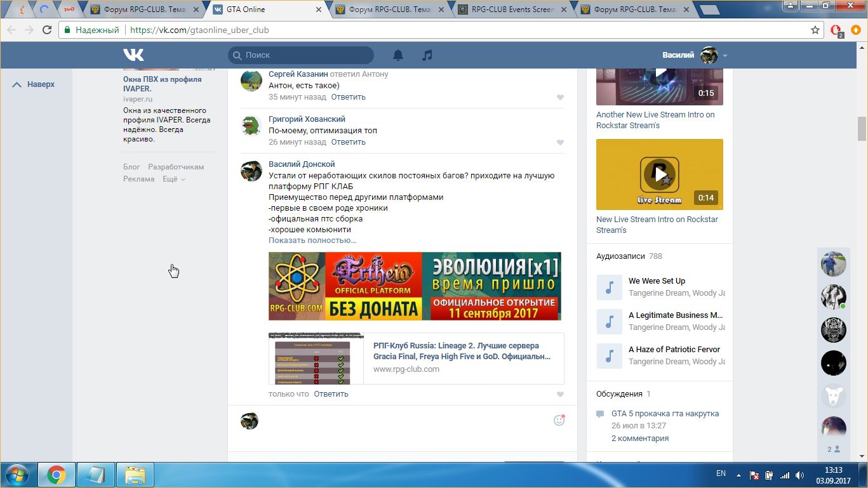Like Сергей Казанин's comment with the heart icon
The width and height of the screenshot is (868, 488).
[x=560, y=97]
